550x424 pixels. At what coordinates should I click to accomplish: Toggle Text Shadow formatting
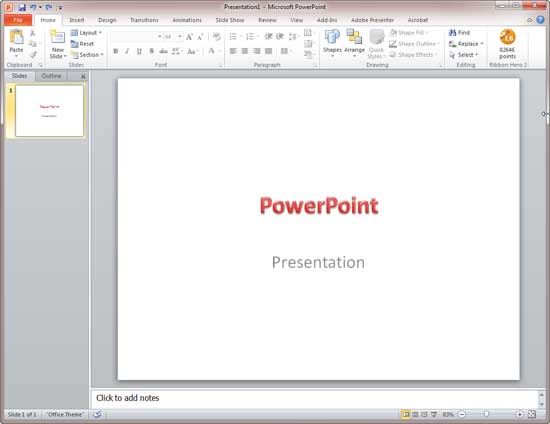click(x=152, y=51)
